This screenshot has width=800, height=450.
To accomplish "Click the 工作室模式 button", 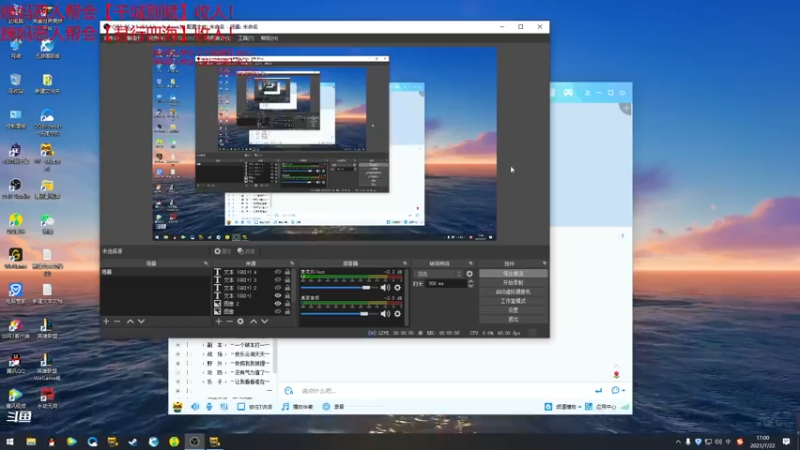I will [513, 301].
